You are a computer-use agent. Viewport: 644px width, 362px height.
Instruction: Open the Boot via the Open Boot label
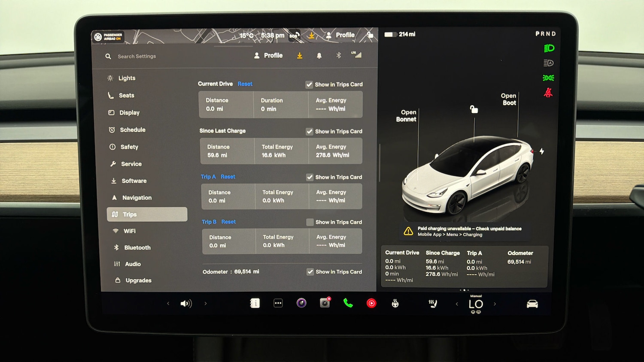tap(508, 100)
